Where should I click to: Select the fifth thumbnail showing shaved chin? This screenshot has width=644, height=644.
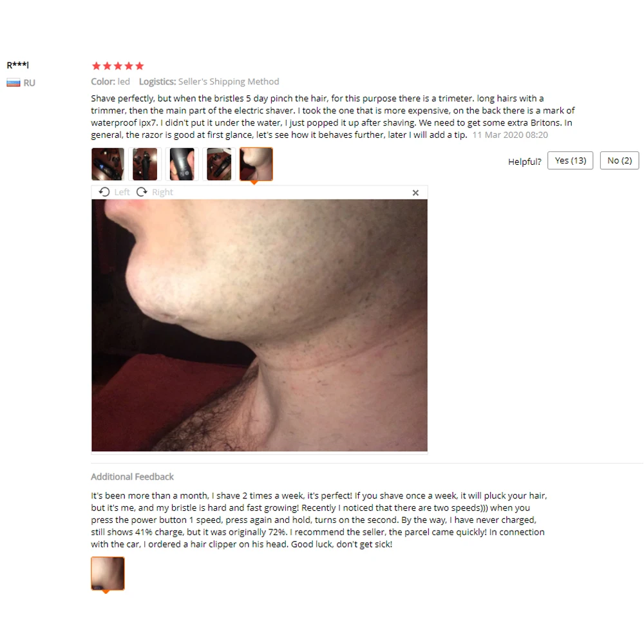pyautogui.click(x=256, y=164)
